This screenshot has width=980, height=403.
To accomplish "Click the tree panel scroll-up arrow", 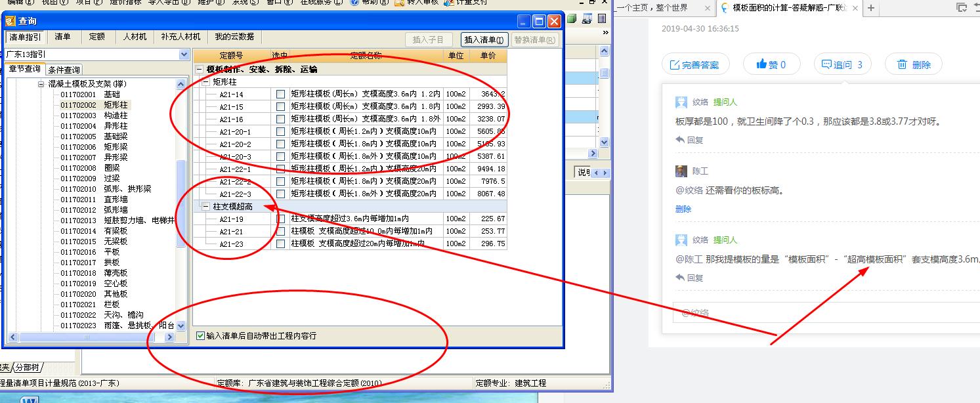I will coord(181,84).
